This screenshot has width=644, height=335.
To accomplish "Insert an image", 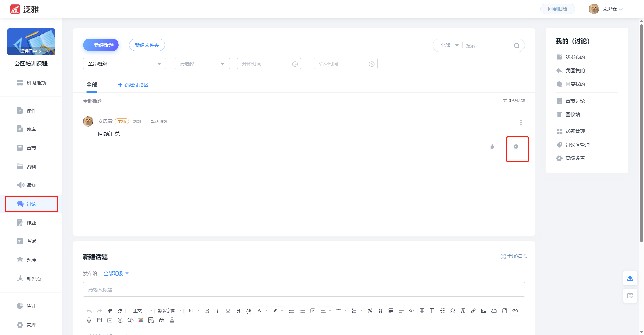I will tap(484, 311).
